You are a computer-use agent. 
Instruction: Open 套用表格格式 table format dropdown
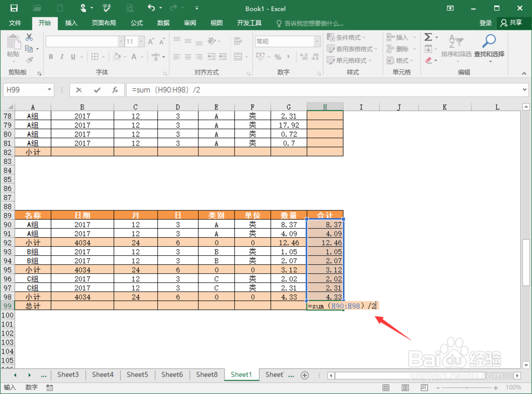[352, 49]
